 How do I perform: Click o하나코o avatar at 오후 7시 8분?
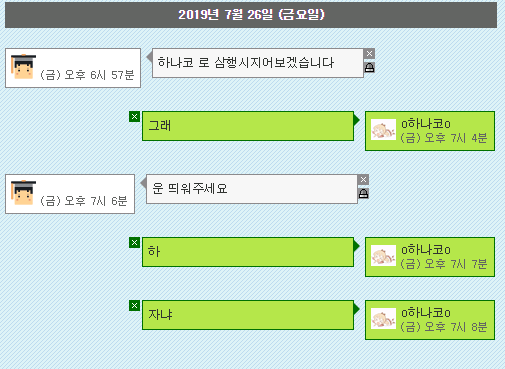click(x=383, y=319)
